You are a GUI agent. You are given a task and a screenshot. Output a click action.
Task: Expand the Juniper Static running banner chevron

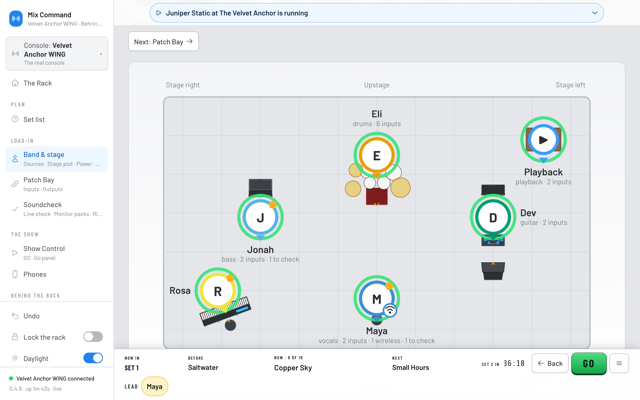595,13
